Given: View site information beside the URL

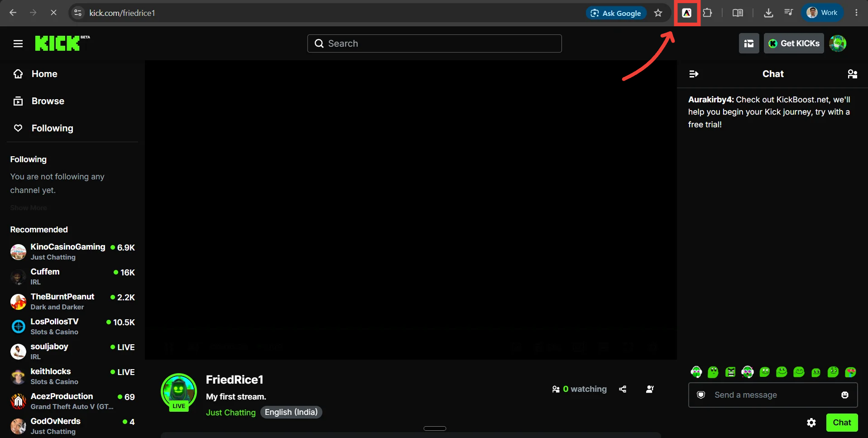Looking at the screenshot, I should [x=78, y=13].
